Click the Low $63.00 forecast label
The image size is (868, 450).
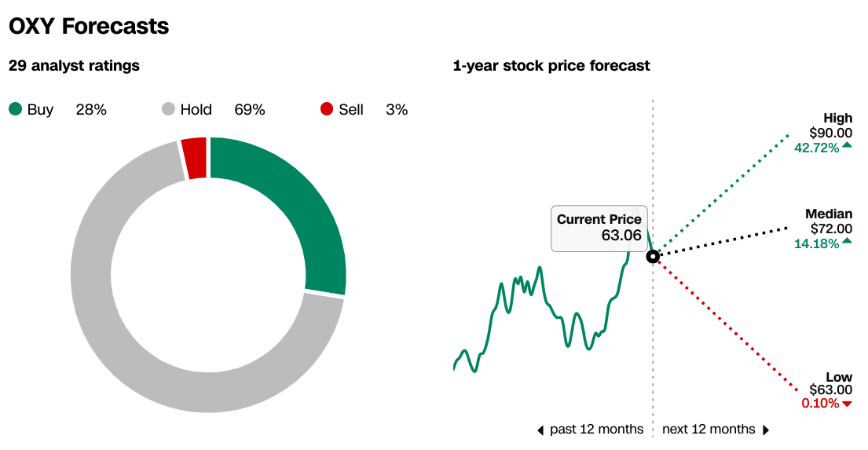(826, 390)
